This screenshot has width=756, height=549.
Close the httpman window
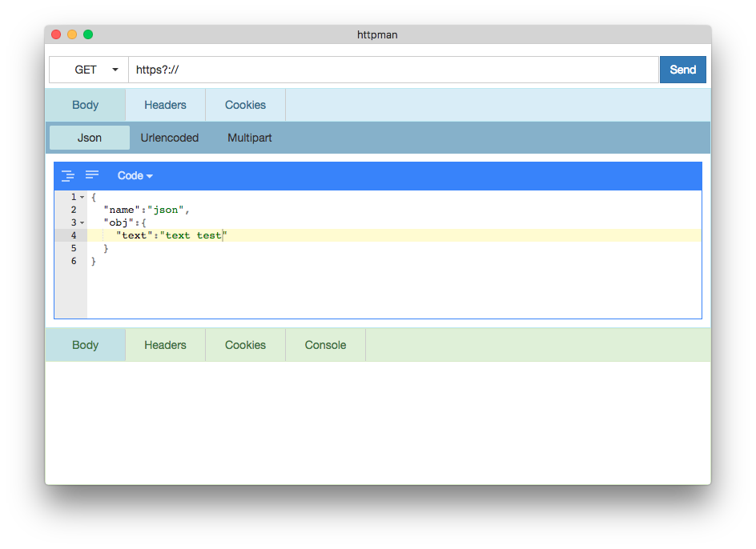click(56, 34)
